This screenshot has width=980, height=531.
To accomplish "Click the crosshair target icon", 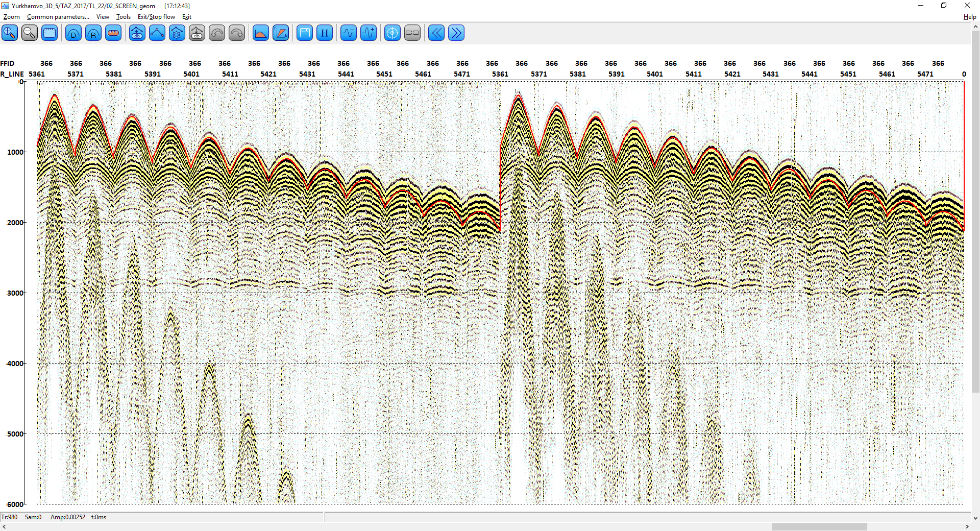I will pyautogui.click(x=392, y=33).
